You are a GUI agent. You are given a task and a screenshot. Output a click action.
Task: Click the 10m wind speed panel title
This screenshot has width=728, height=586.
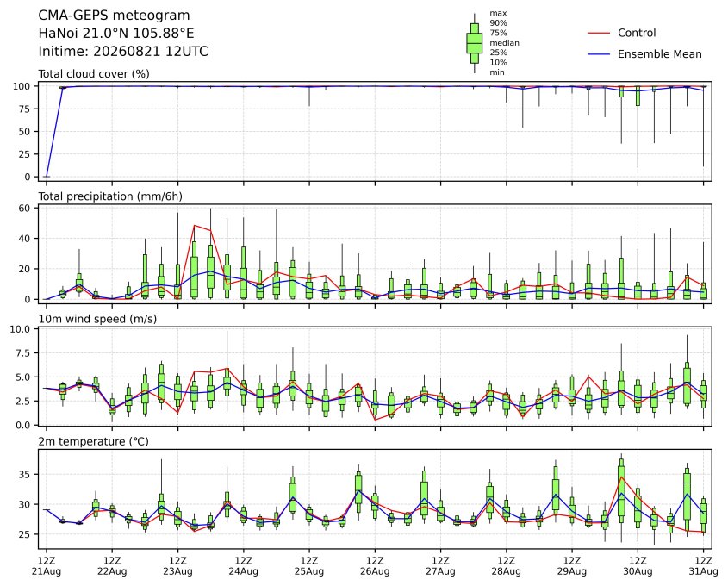click(x=97, y=319)
